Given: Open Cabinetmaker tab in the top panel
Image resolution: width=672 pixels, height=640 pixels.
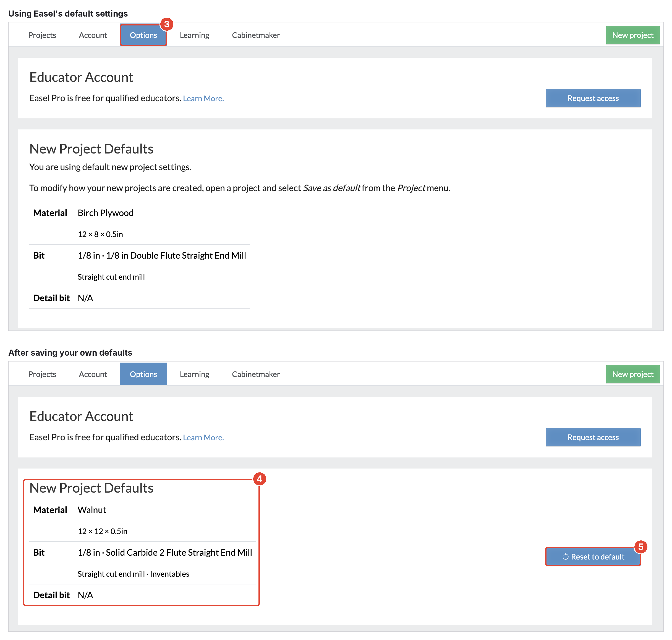Looking at the screenshot, I should [256, 35].
